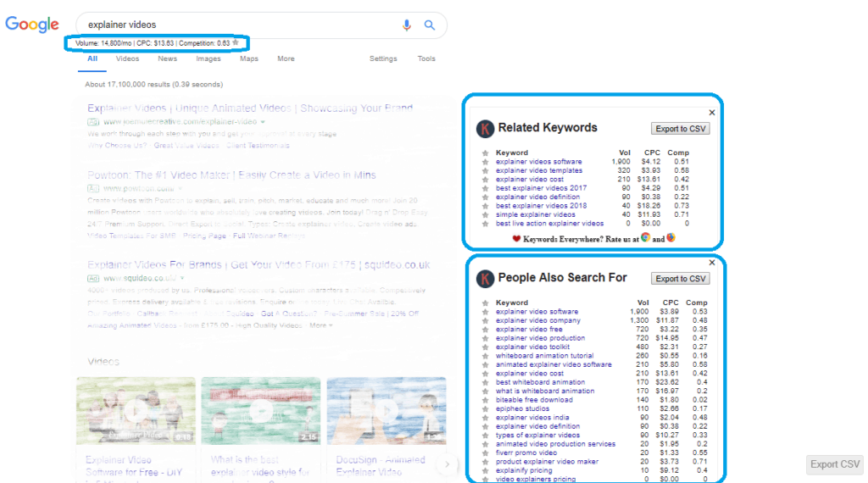Open the animated explainer video software link
This screenshot has height=483, width=868.
[x=554, y=364]
